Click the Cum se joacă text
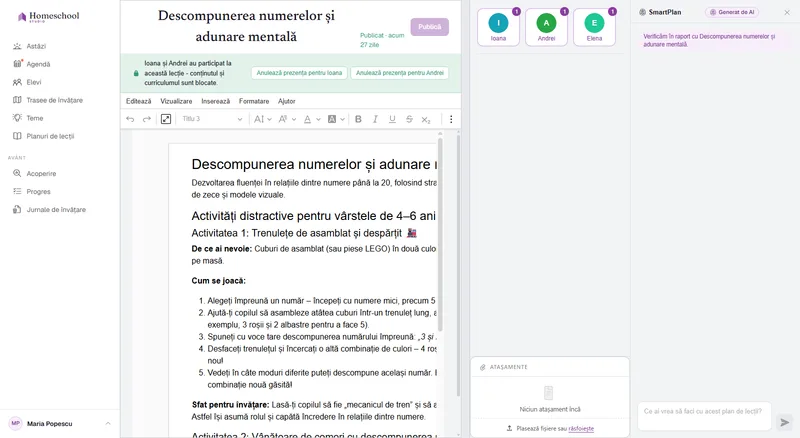Image resolution: width=800 pixels, height=438 pixels. point(218,280)
